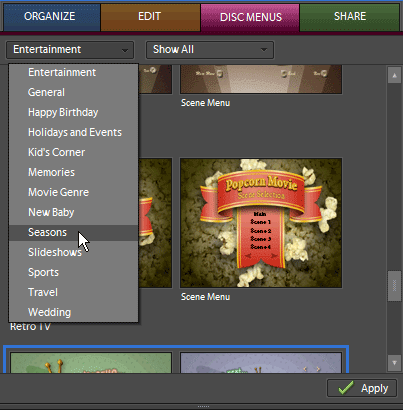
Task: Click the scrollbar down arrow
Action: (x=394, y=363)
